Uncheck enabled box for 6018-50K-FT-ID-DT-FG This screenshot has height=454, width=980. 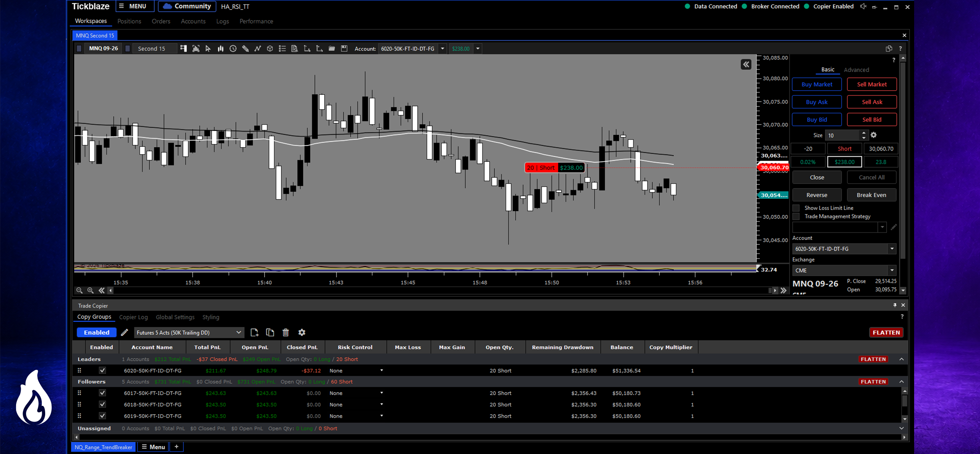102,404
